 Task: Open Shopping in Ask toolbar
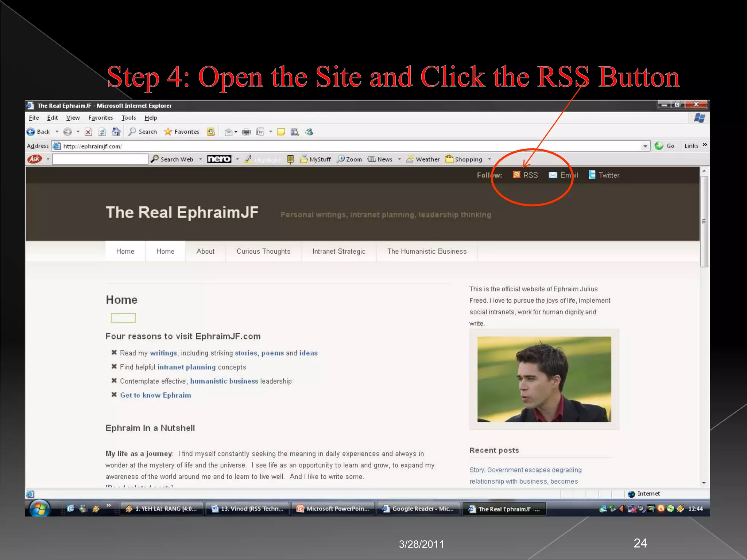click(464, 159)
